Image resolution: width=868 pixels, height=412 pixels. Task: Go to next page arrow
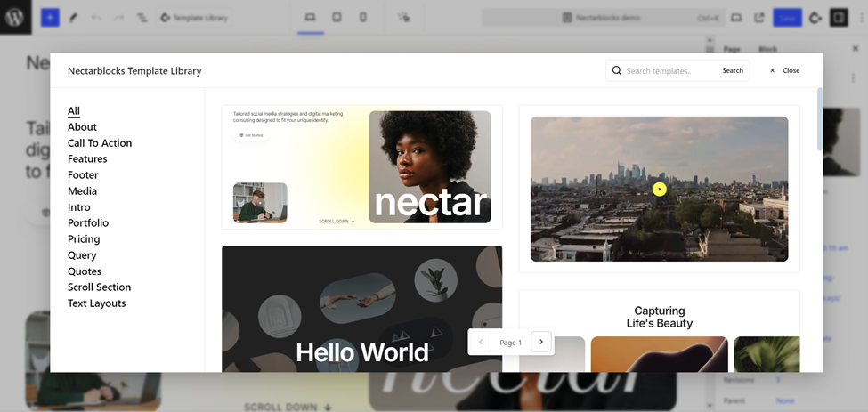[541, 342]
